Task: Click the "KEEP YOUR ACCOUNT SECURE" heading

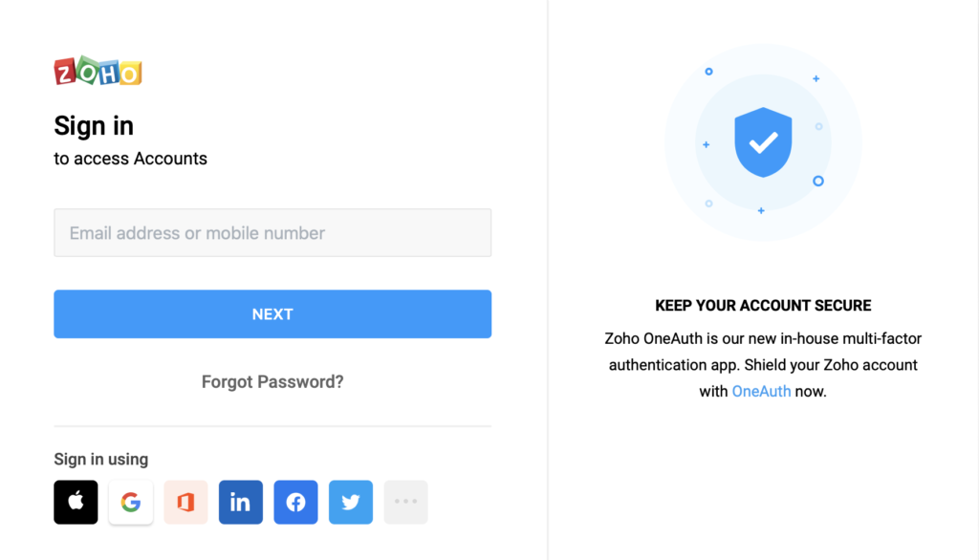Action: coord(763,306)
